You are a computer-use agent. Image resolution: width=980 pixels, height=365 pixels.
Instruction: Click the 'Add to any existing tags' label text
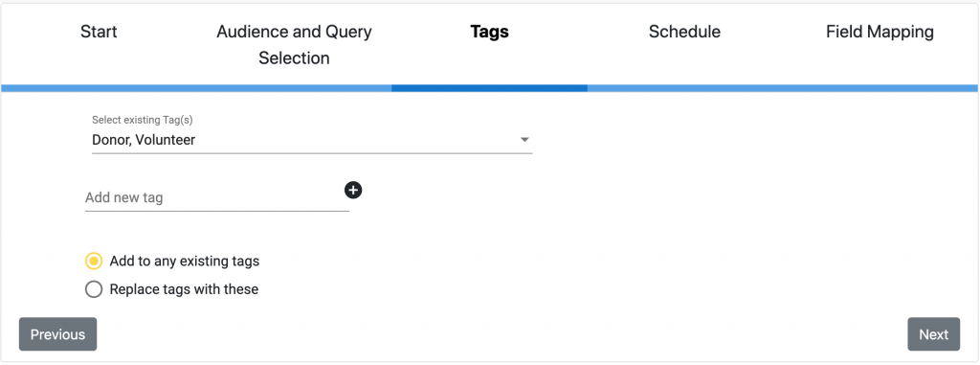[x=185, y=262]
